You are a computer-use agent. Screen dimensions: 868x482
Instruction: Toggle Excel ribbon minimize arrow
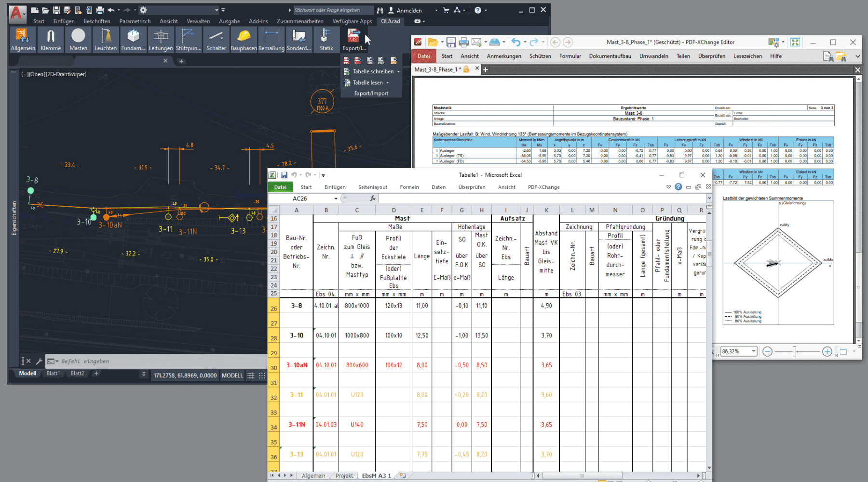point(668,187)
